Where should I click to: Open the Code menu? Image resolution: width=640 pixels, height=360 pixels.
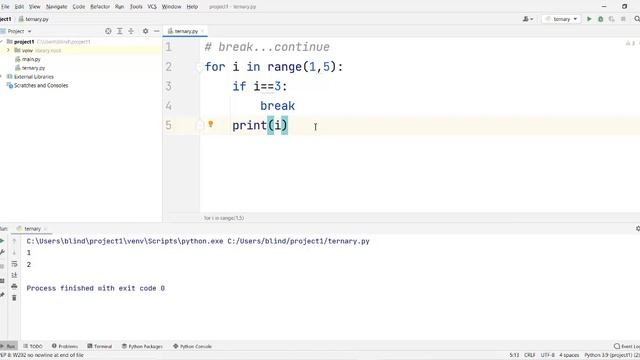[79, 7]
